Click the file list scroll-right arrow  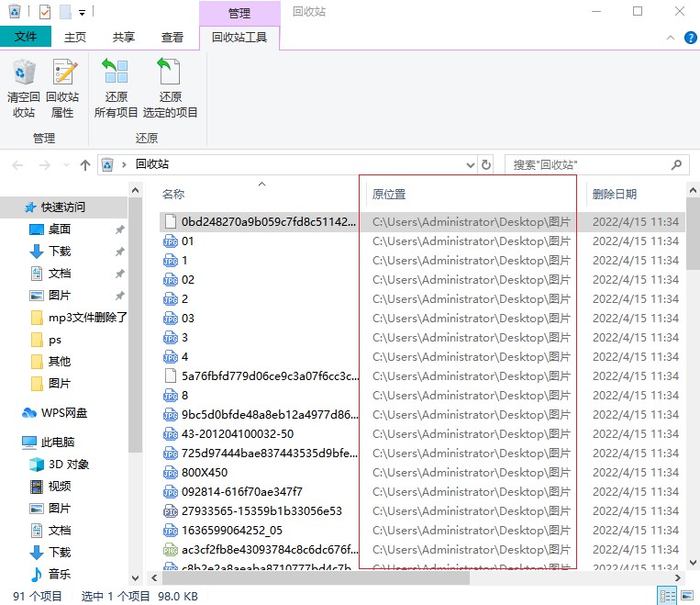678,578
